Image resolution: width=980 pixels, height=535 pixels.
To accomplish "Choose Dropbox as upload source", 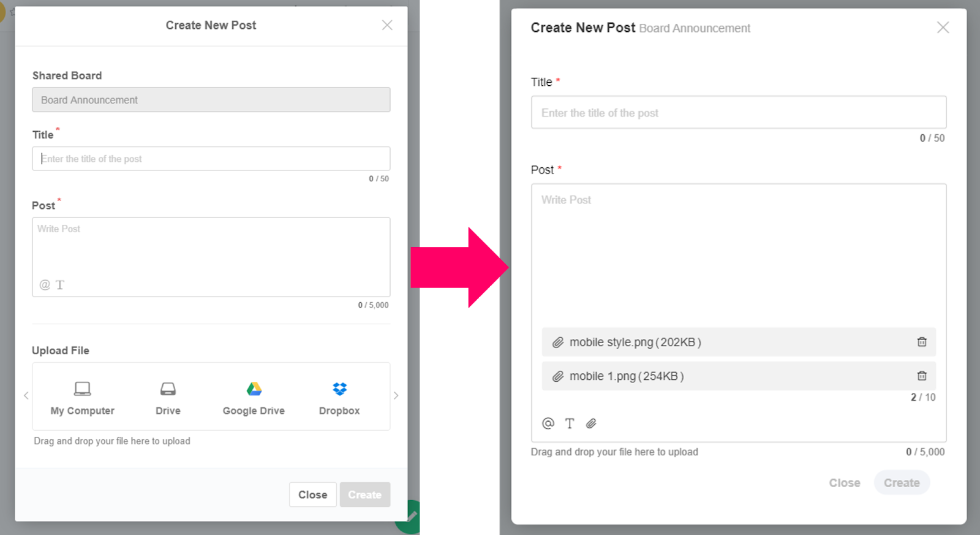I will point(339,398).
